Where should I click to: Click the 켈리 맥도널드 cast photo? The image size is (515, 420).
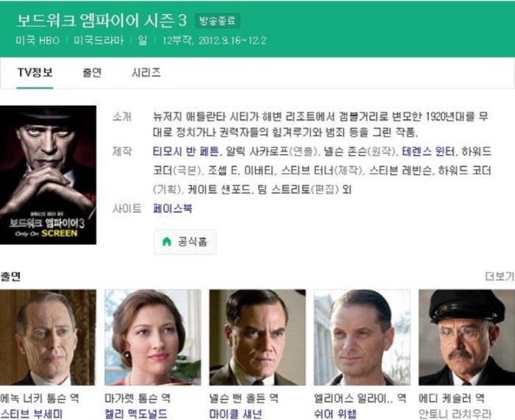click(153, 337)
